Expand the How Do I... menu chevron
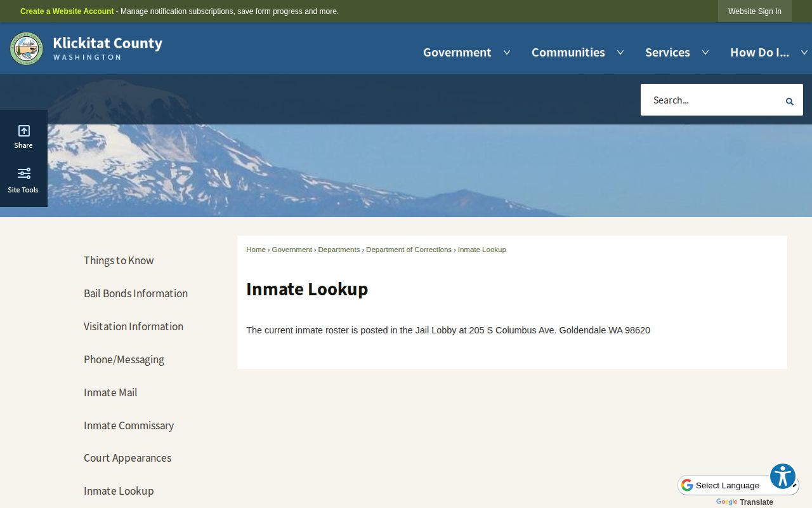Image resolution: width=812 pixels, height=508 pixels. click(804, 53)
